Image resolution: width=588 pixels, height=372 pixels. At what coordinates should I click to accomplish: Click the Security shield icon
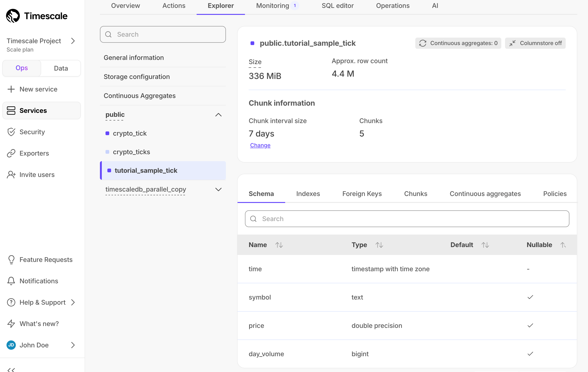click(x=11, y=132)
